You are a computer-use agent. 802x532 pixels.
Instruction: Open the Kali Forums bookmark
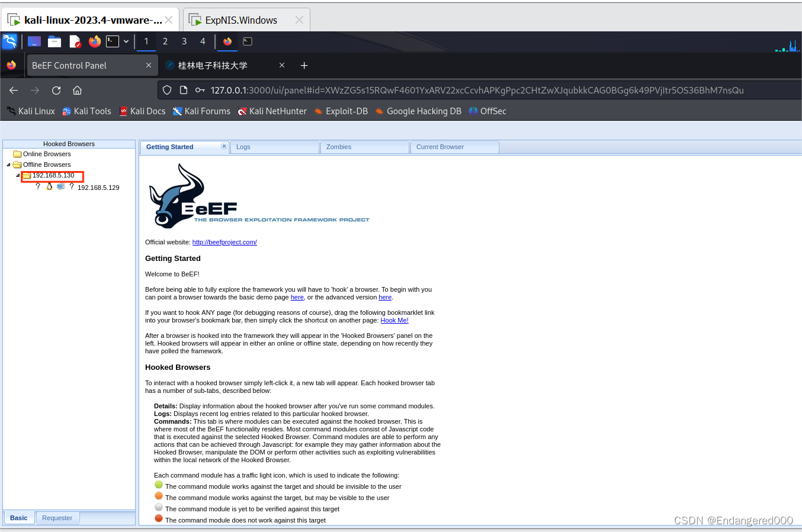201,111
